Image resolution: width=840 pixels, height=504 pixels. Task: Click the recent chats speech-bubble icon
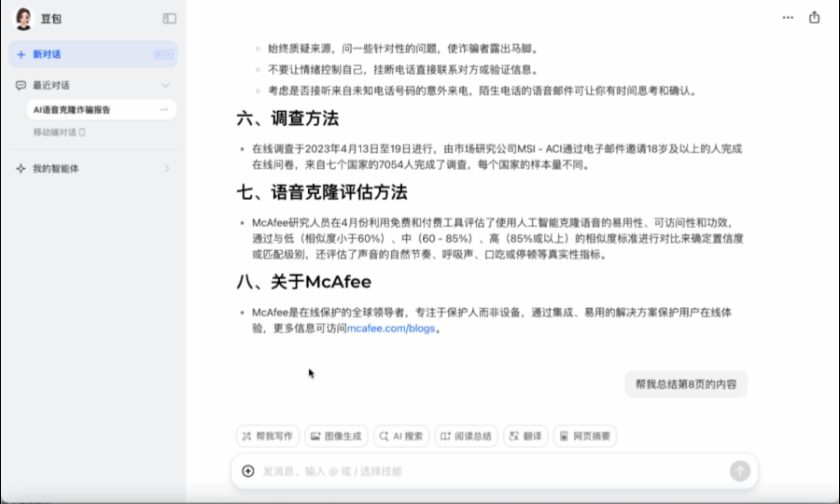tap(21, 85)
